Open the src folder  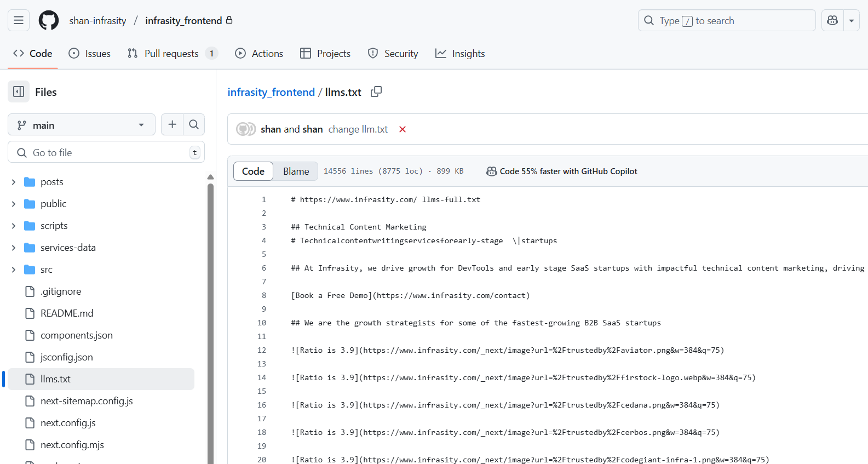coord(47,270)
